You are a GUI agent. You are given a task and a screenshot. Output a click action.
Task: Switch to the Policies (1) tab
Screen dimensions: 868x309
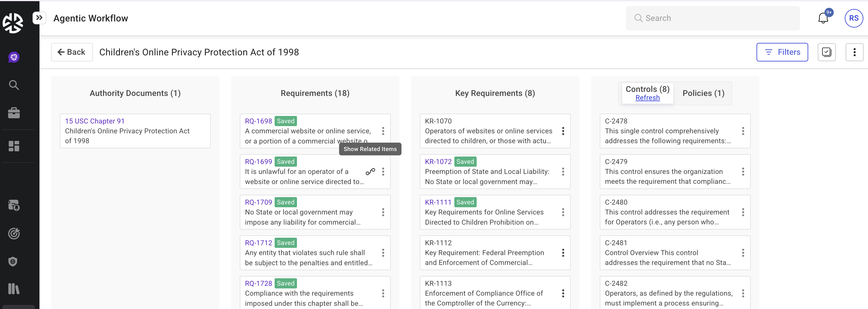click(703, 93)
